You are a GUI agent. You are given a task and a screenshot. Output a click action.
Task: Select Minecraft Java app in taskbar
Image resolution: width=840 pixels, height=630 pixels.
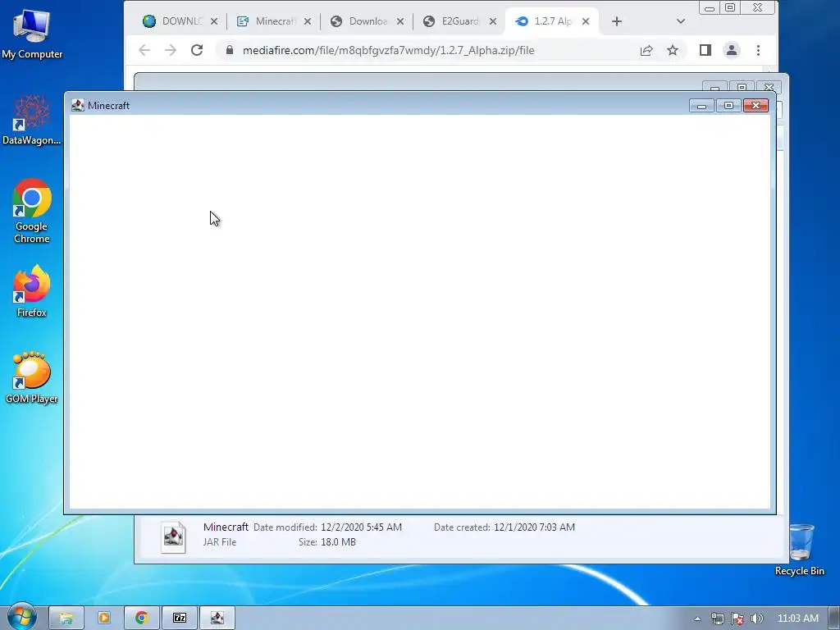click(217, 618)
